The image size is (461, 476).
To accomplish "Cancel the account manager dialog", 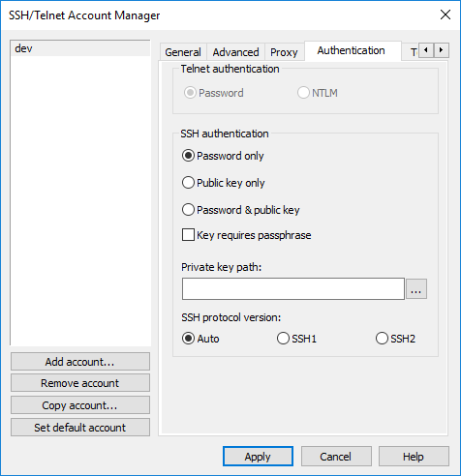I will click(336, 457).
